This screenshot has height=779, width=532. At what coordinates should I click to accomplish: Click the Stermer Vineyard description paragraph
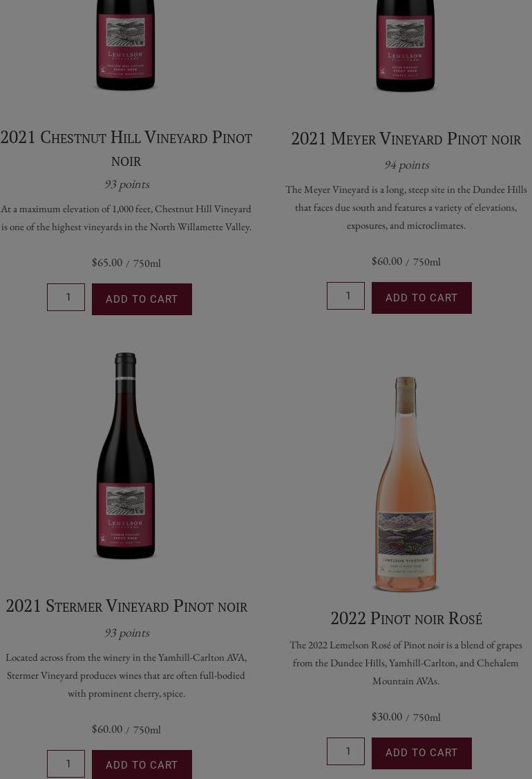(x=126, y=676)
